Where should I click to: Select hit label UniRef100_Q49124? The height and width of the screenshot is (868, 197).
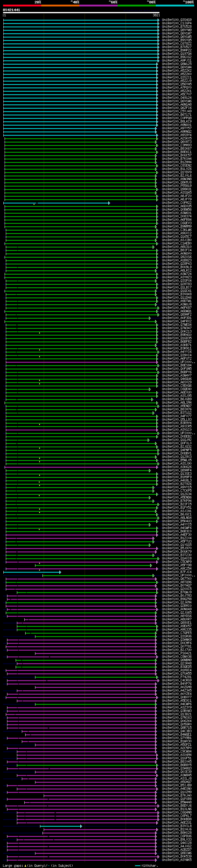[x=177, y=98]
